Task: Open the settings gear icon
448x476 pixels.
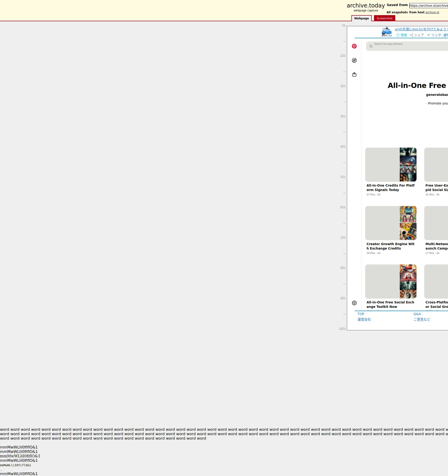Action: click(x=354, y=303)
